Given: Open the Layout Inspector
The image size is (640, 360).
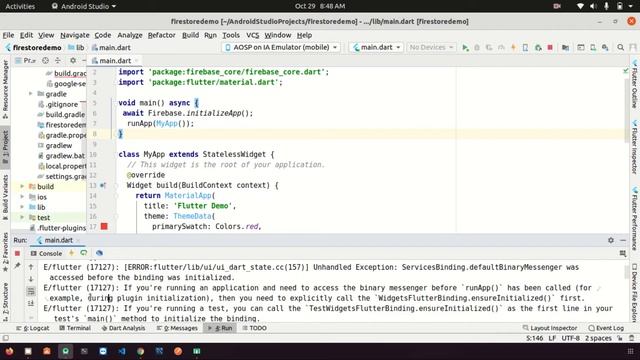Looking at the screenshot, I should pos(550,328).
